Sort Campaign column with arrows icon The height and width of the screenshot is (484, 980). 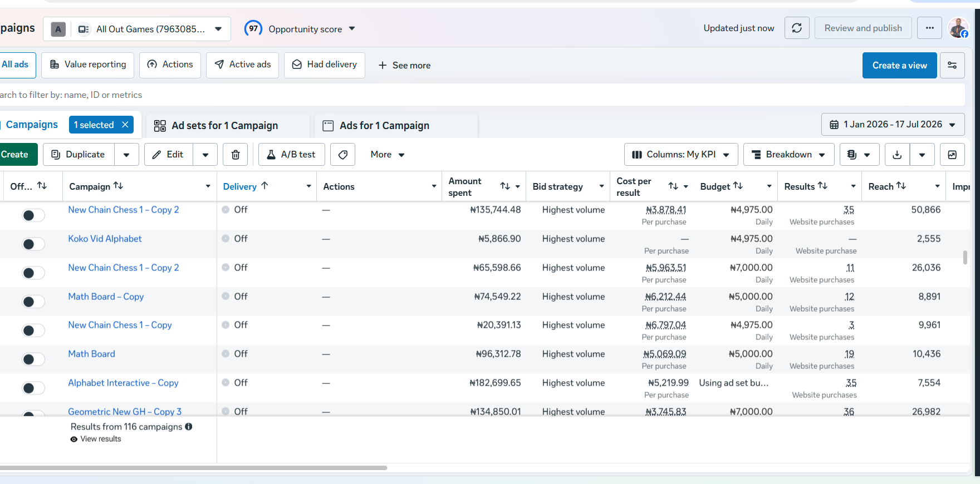tap(118, 186)
